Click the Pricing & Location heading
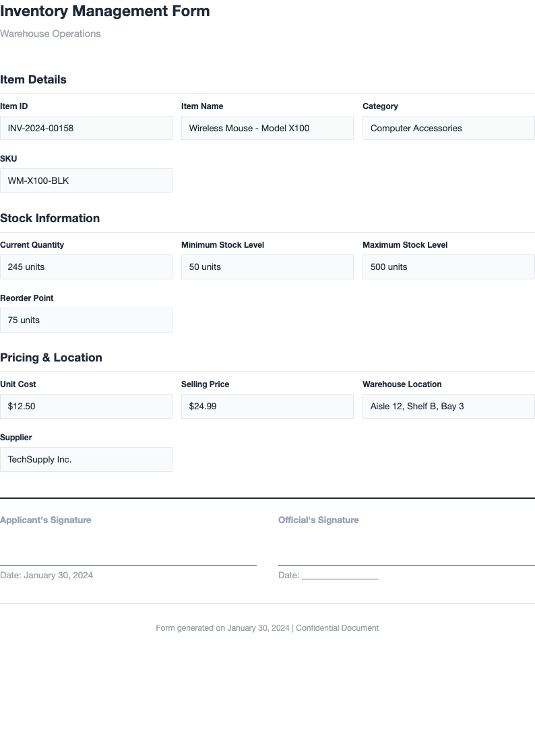 click(x=51, y=357)
